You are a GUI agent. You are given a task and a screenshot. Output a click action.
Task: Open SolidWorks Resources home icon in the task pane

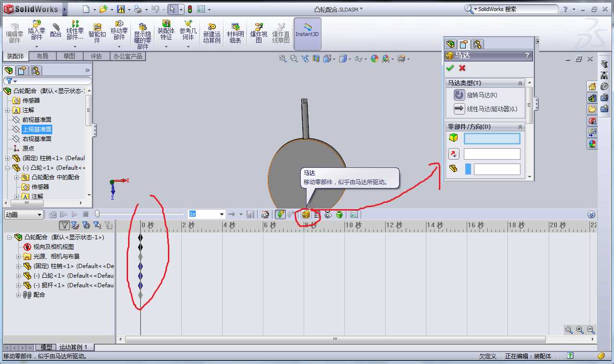(592, 86)
